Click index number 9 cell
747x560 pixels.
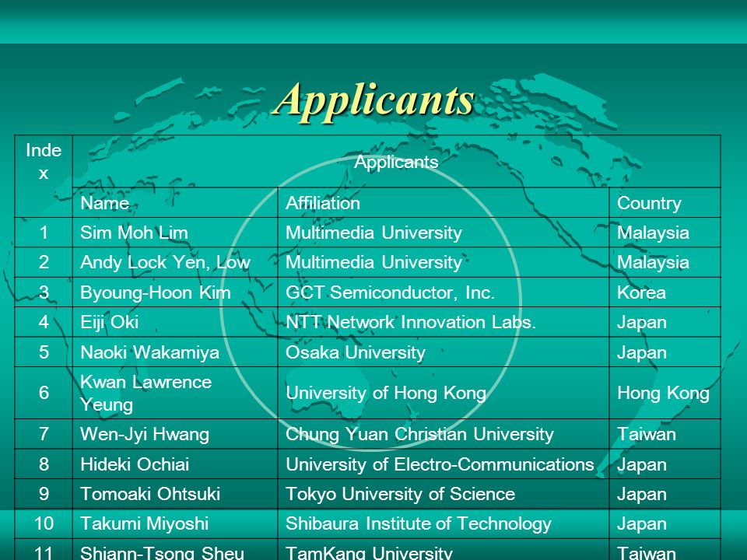coord(44,494)
